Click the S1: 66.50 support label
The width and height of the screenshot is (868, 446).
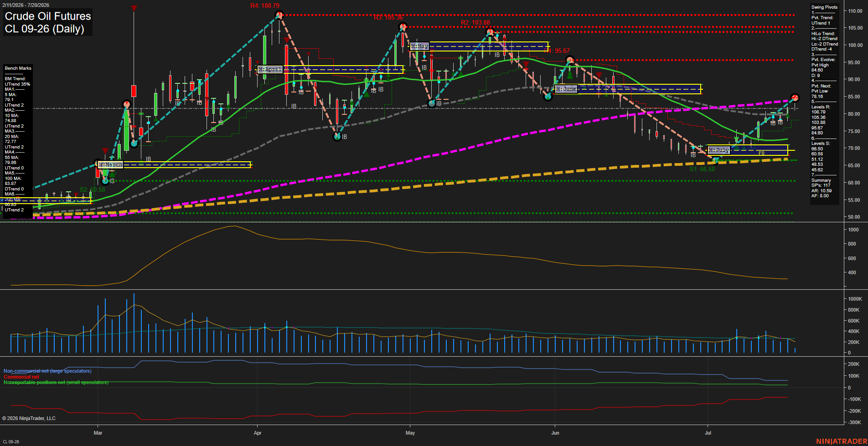pos(702,169)
